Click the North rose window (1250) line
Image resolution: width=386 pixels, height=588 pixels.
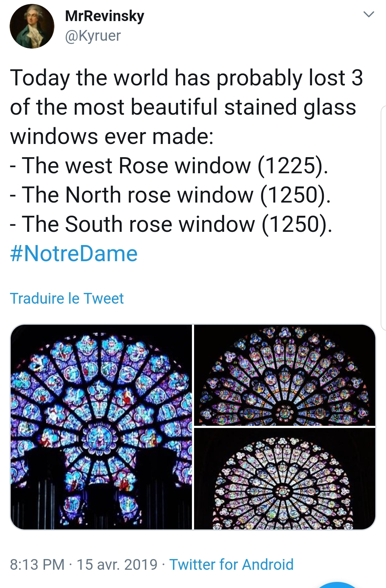(x=170, y=195)
